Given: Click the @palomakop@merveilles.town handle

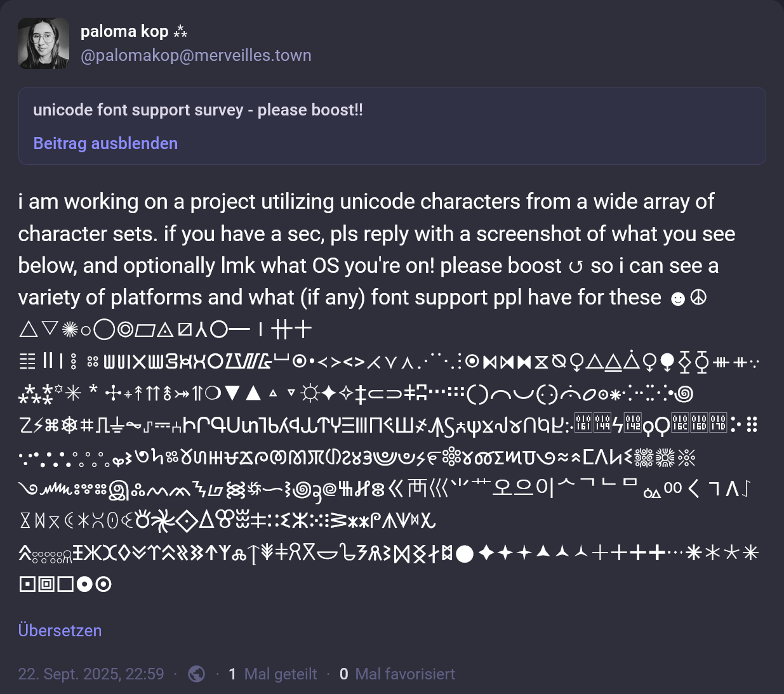Looking at the screenshot, I should pos(196,56).
